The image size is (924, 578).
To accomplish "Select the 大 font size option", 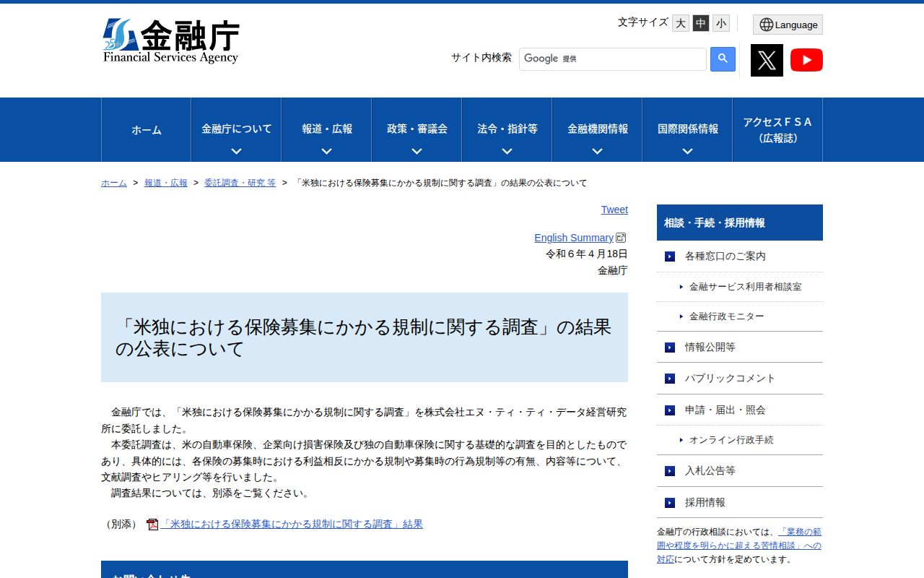I will point(680,22).
